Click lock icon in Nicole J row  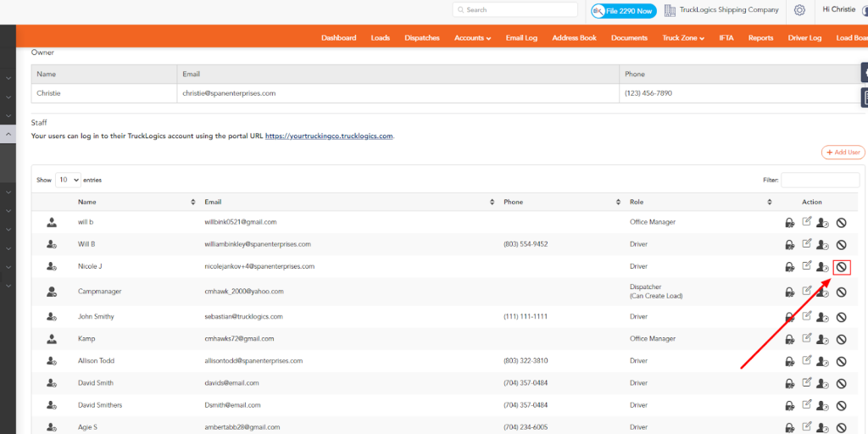789,267
